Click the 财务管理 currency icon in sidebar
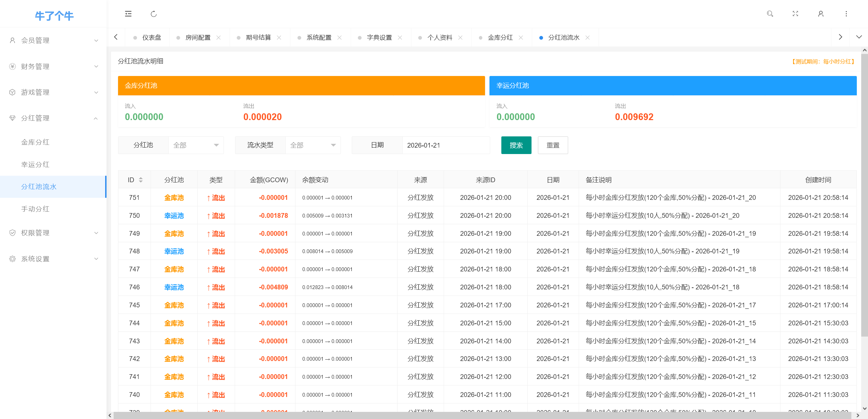The image size is (868, 419). [x=13, y=66]
